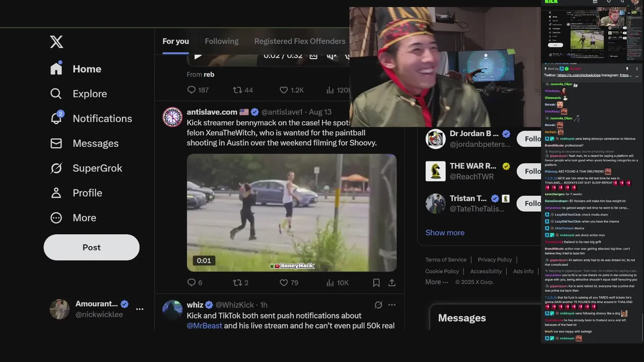
Task: Switch to the For you tab
Action: [176, 41]
